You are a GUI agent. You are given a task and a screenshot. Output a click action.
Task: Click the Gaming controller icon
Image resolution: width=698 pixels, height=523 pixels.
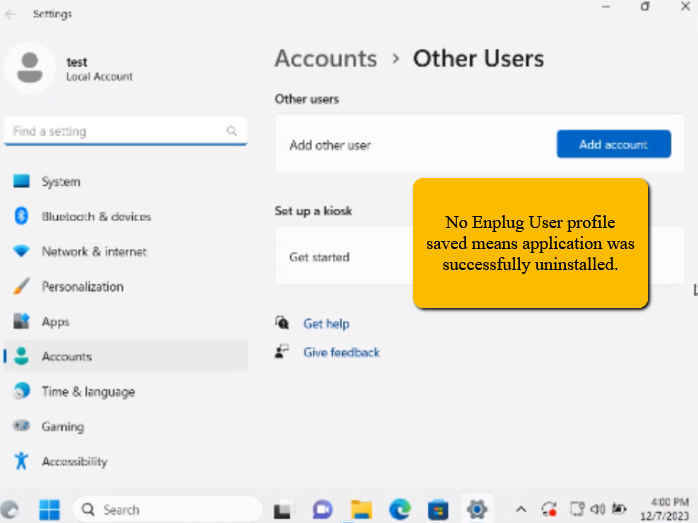tap(21, 426)
